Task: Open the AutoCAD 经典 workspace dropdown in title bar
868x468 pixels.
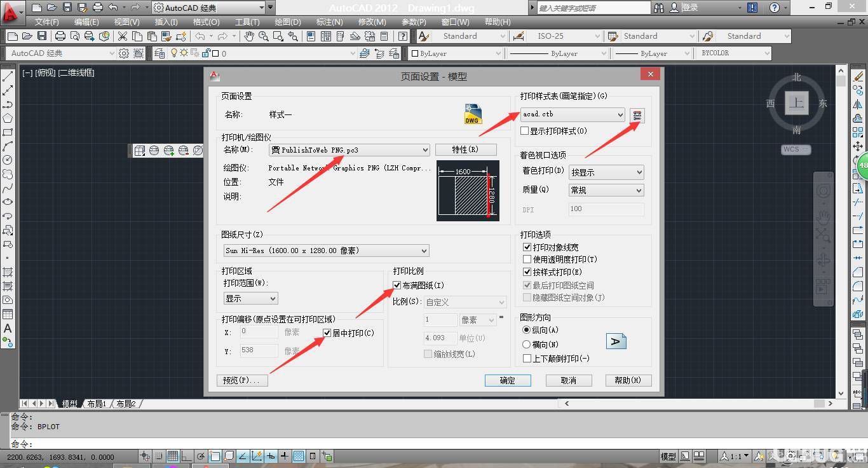Action: click(208, 8)
